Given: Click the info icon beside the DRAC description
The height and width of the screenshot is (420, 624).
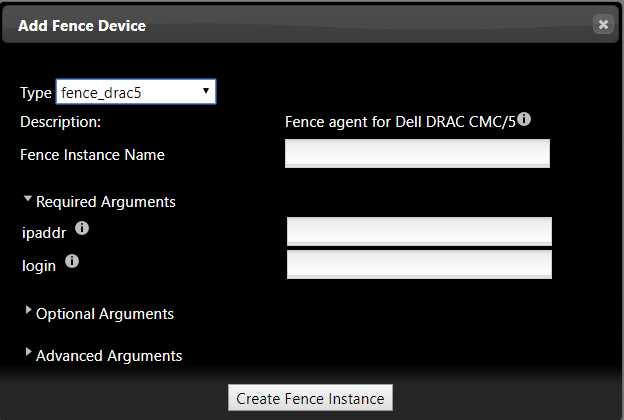Looking at the screenshot, I should tap(524, 119).
